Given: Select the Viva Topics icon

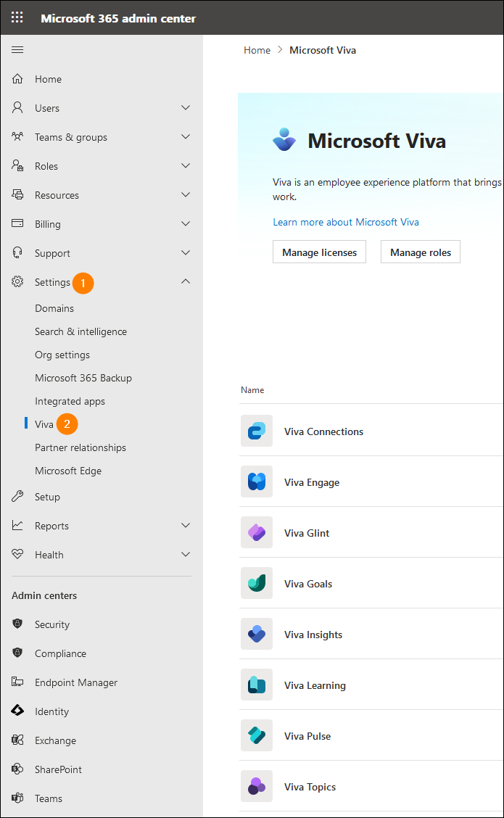Looking at the screenshot, I should click(257, 785).
